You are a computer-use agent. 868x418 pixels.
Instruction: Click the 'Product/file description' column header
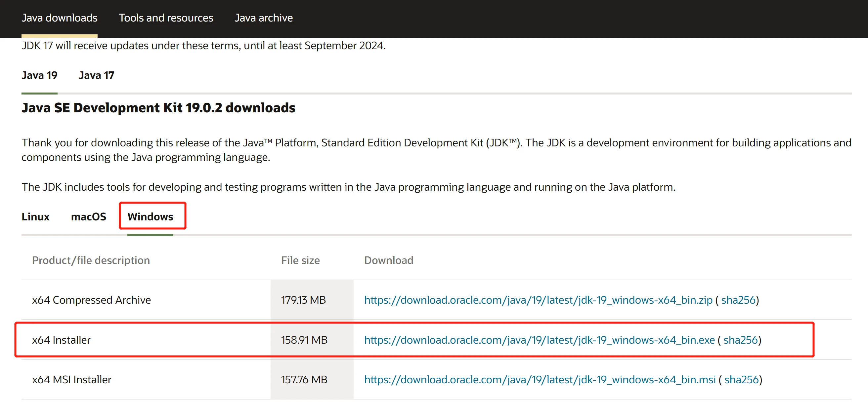pyautogui.click(x=91, y=260)
